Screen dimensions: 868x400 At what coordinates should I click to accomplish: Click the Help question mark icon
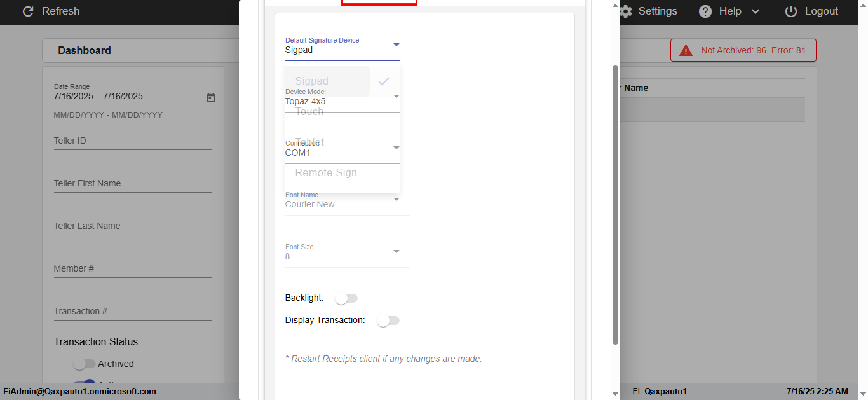point(705,11)
